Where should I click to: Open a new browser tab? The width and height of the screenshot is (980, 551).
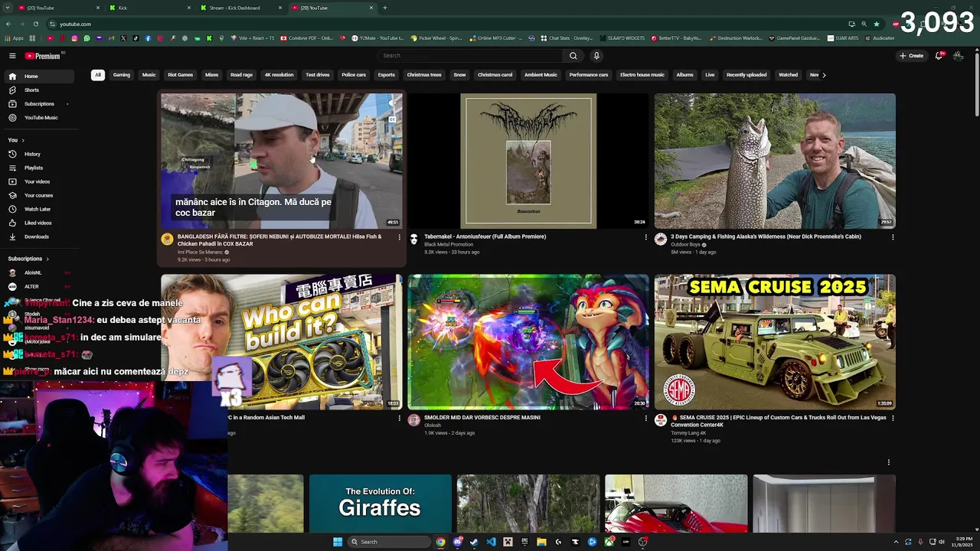pyautogui.click(x=384, y=8)
